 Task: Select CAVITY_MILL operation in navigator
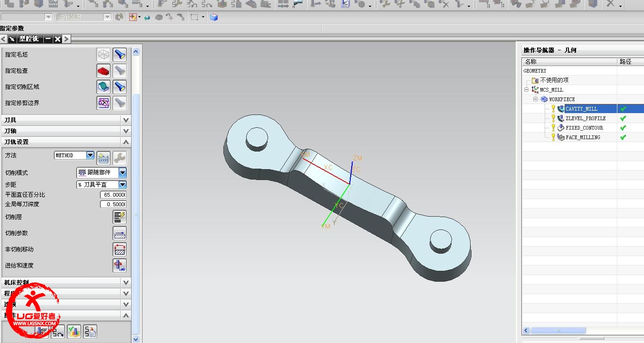tap(581, 109)
